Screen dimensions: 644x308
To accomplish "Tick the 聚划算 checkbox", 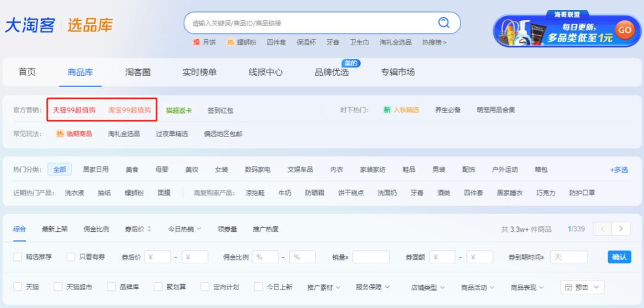I will pyautogui.click(x=158, y=287).
